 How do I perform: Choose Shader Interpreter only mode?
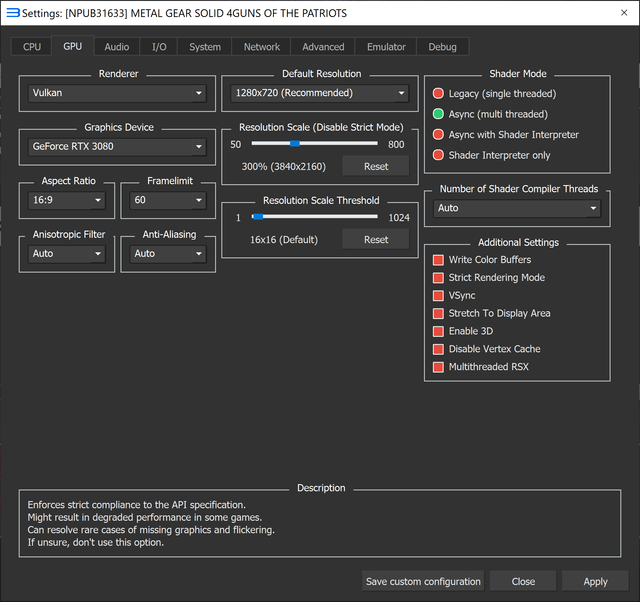point(491,155)
